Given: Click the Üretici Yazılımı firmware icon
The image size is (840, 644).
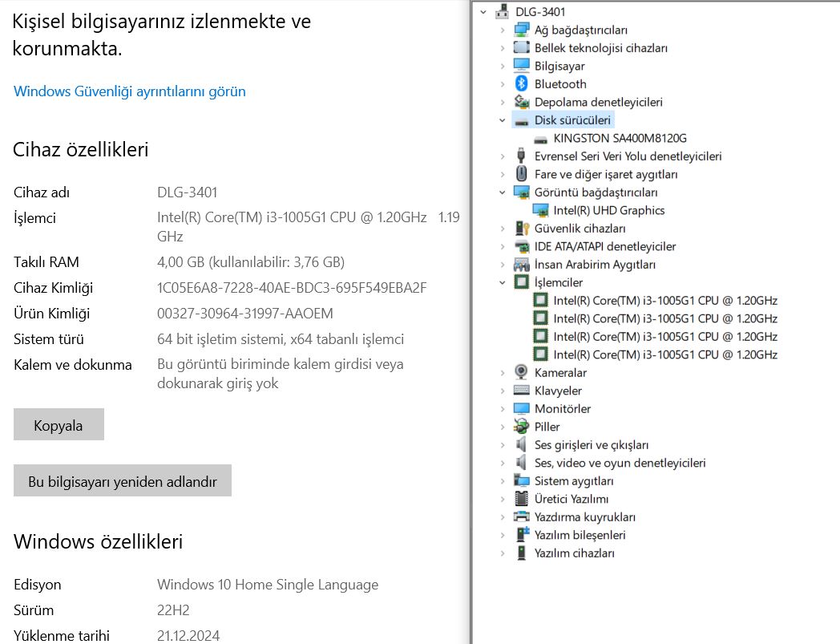Looking at the screenshot, I should click(x=521, y=498).
